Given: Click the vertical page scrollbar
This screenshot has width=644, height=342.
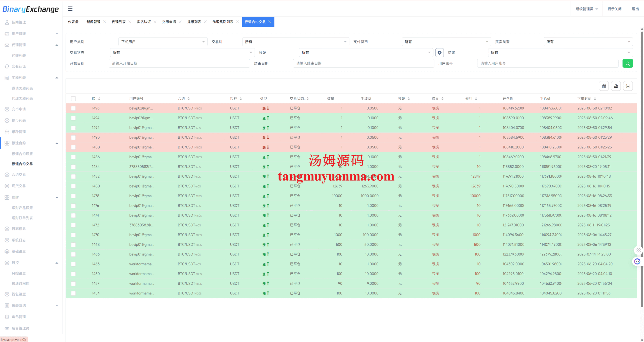Looking at the screenshot, I should (x=642, y=169).
